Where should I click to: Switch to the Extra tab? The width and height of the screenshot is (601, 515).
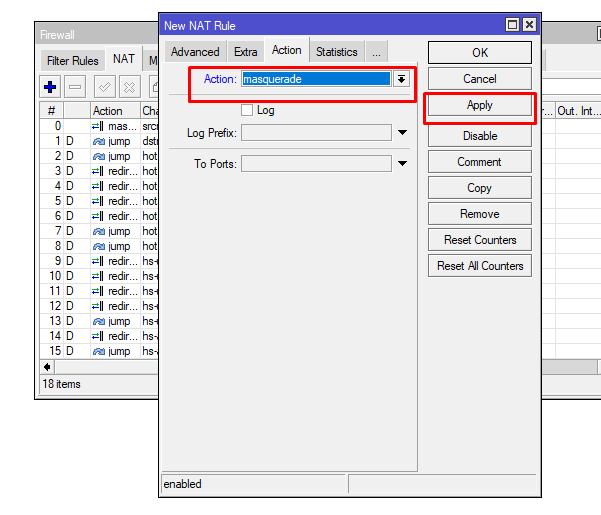(x=246, y=52)
